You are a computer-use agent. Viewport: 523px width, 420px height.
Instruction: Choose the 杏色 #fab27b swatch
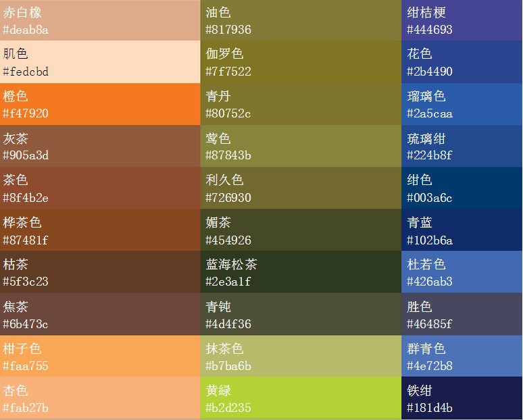pos(100,398)
